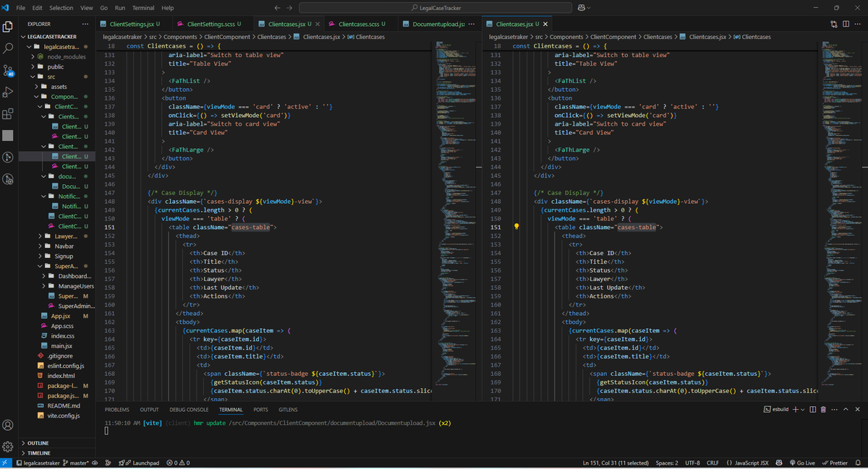
Task: Open the Manage gear icon
Action: pos(9,447)
